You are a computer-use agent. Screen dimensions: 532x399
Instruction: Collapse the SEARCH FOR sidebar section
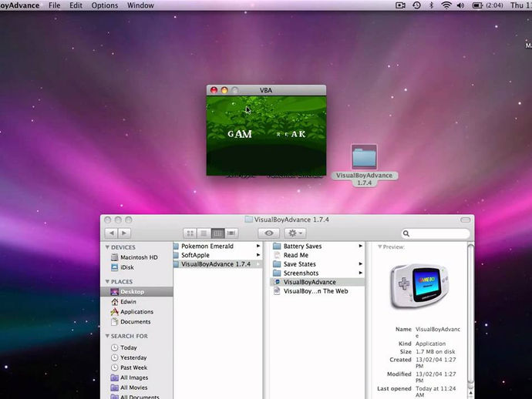pyautogui.click(x=107, y=336)
